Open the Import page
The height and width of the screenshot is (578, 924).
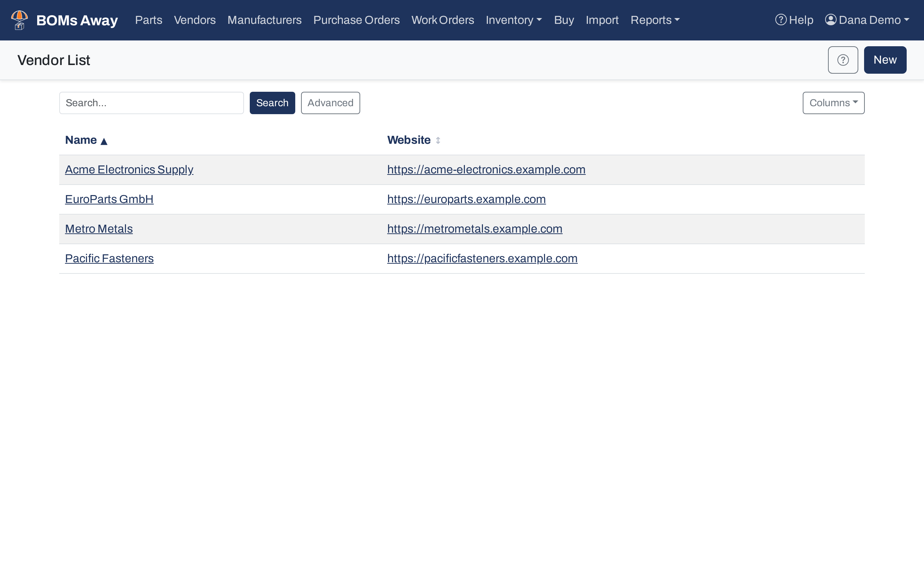602,20
